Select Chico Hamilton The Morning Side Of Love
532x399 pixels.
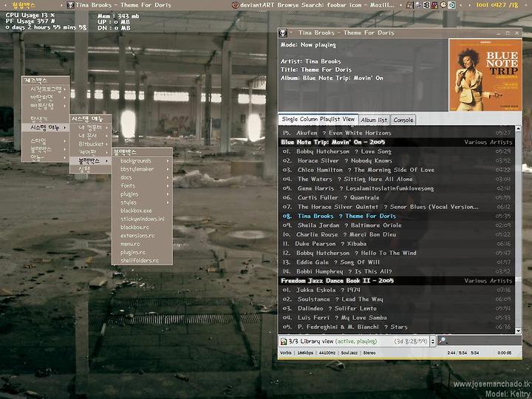pos(396,170)
